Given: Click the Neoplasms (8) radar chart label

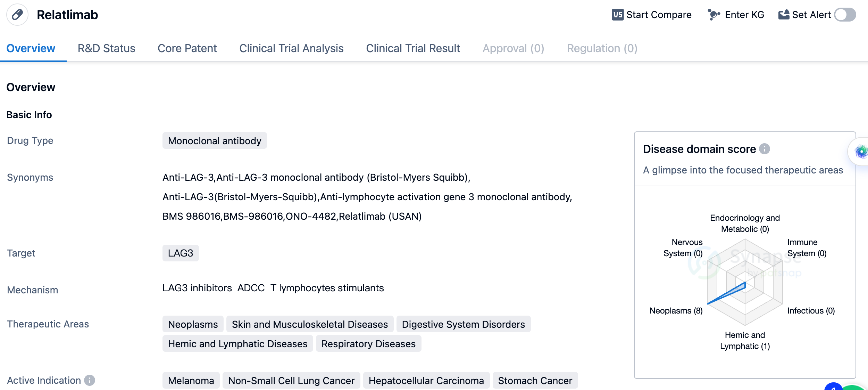Looking at the screenshot, I should click(x=676, y=310).
